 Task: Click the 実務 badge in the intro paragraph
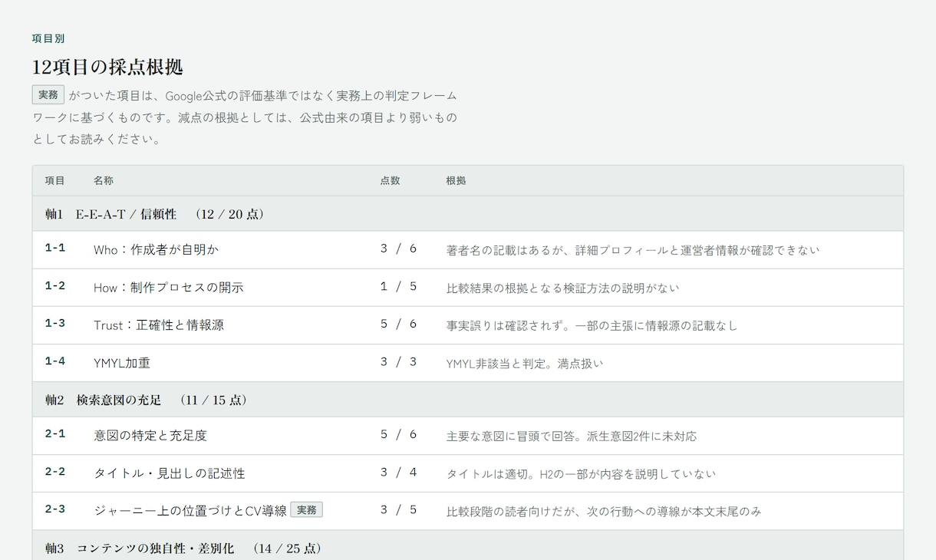[48, 94]
